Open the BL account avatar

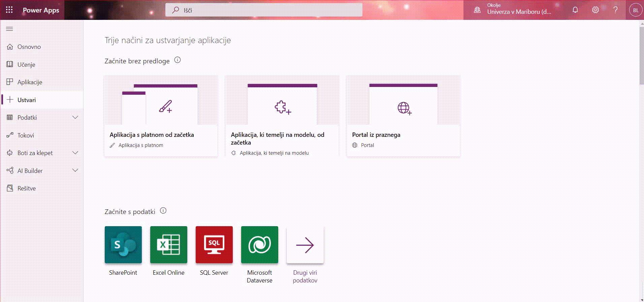coord(636,10)
